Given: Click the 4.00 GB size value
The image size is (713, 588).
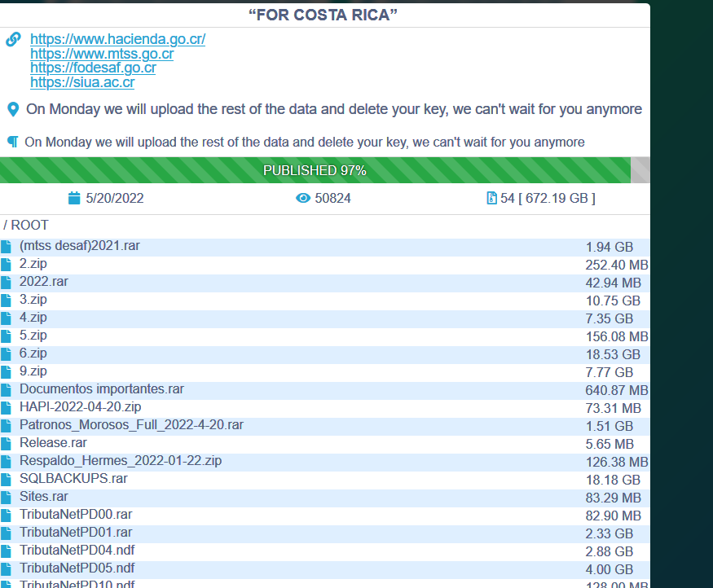Looking at the screenshot, I should [609, 569].
